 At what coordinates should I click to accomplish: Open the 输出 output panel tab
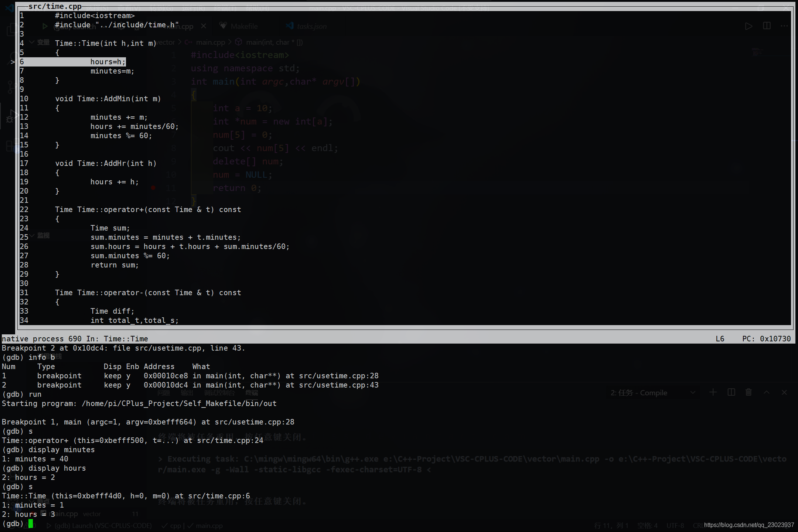coord(187,393)
